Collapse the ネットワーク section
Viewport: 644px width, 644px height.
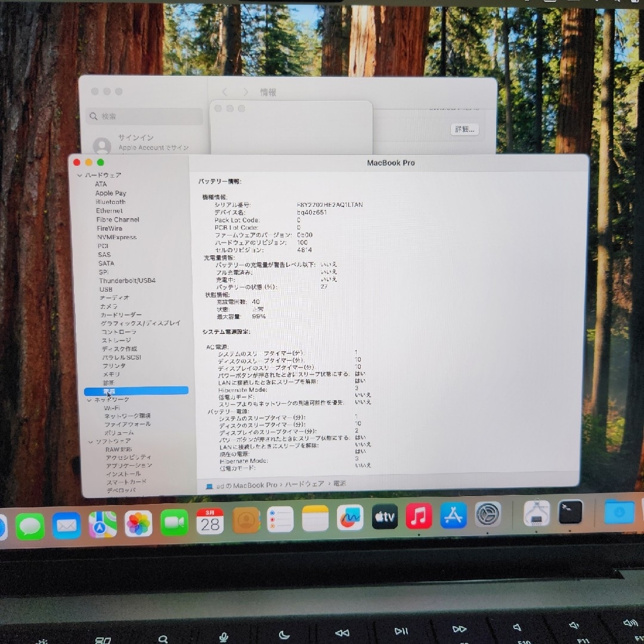(89, 400)
